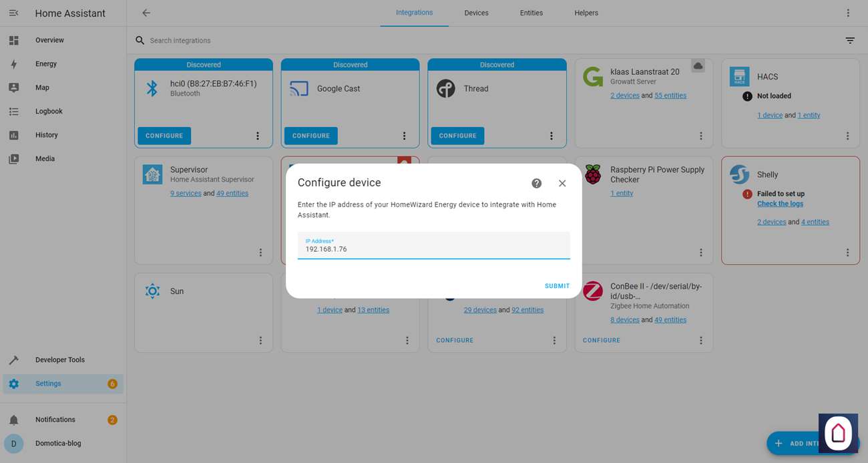Click the Thread logo icon
Viewport: 868px width, 463px height.
(x=446, y=88)
